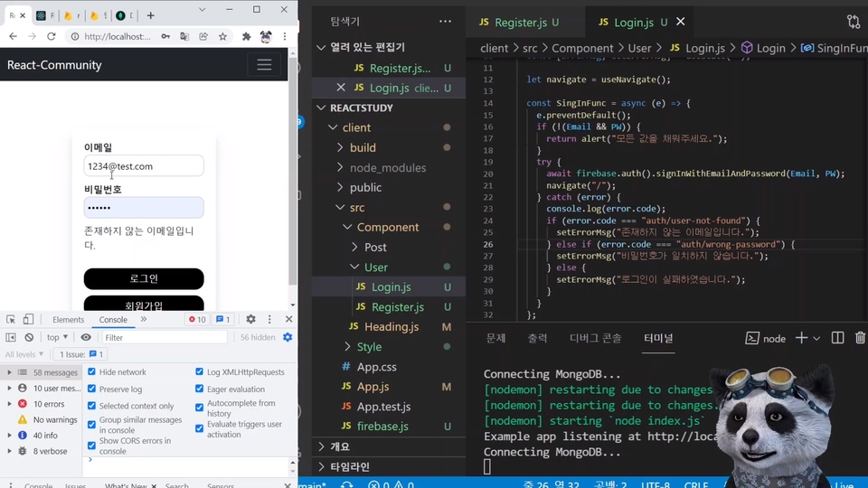The image size is (868, 488).
Task: Toggle Log XMLHttpRequests checkbox
Action: point(199,371)
